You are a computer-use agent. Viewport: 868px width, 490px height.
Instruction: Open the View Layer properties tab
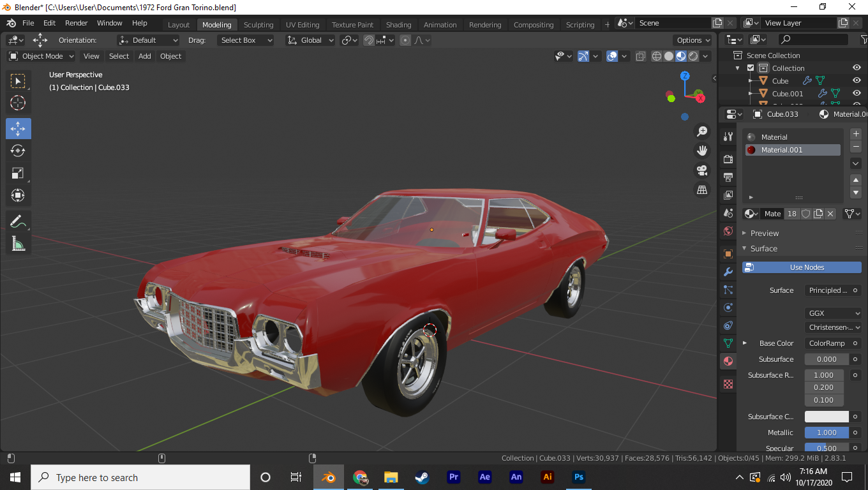pyautogui.click(x=728, y=195)
